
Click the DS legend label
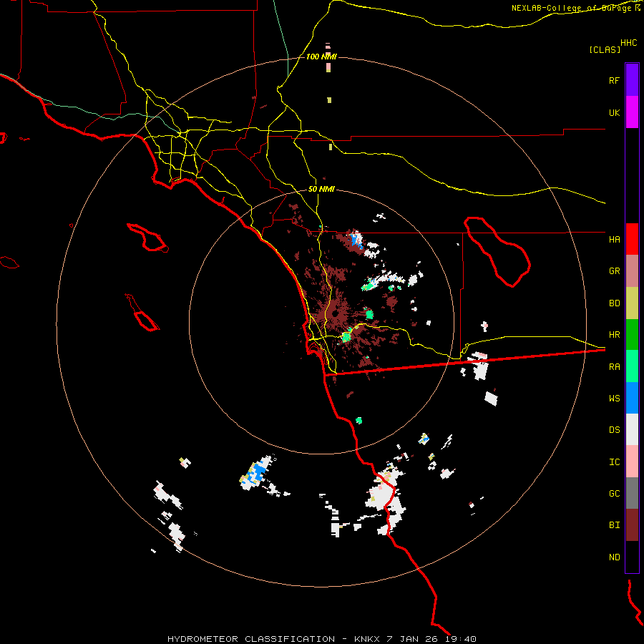614,430
